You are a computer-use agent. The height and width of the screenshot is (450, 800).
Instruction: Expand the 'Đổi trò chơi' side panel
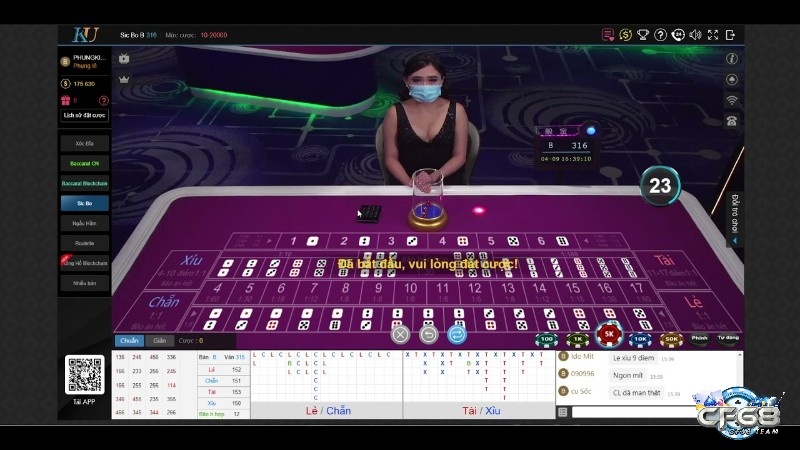pyautogui.click(x=734, y=218)
